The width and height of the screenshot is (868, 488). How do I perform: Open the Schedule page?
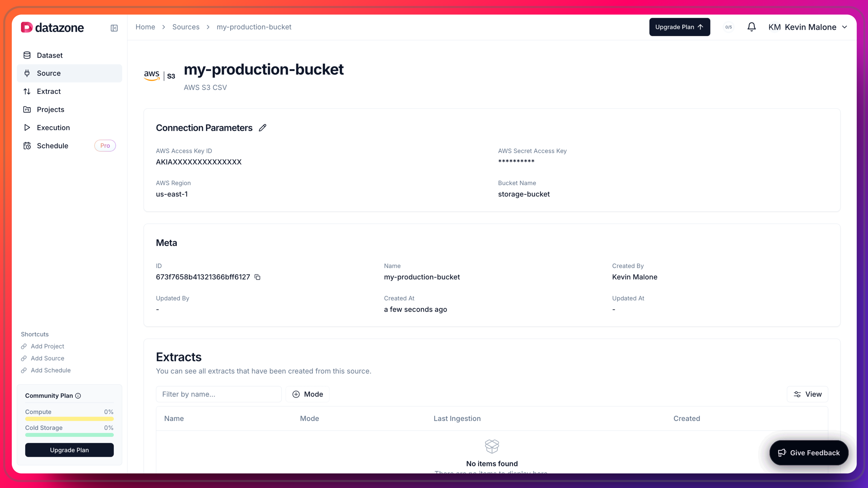[69, 146]
